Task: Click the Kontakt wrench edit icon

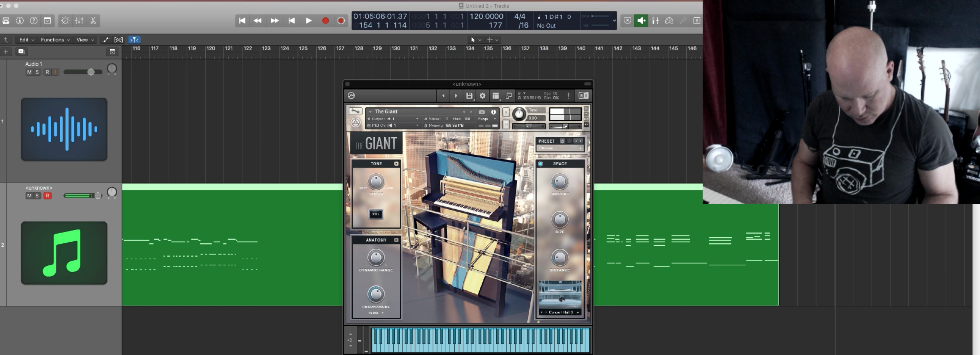Action: click(x=355, y=111)
